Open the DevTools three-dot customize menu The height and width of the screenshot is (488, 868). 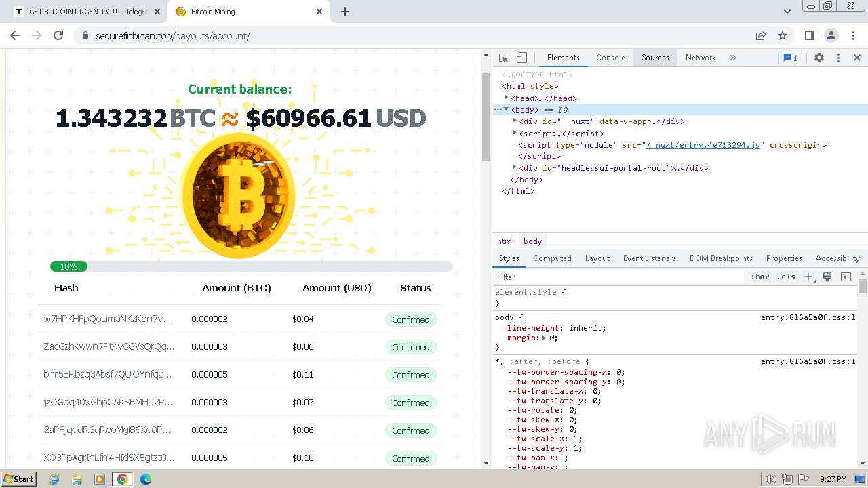pyautogui.click(x=838, y=58)
